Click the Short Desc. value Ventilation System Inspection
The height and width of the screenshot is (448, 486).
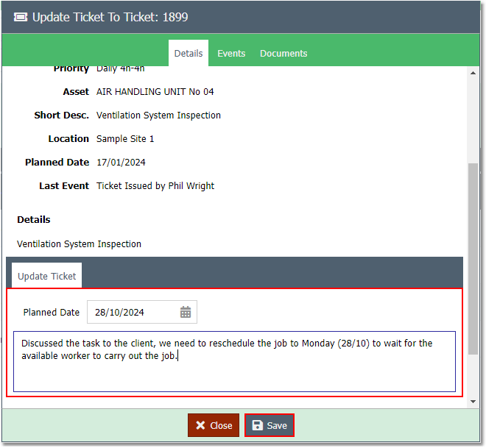pyautogui.click(x=158, y=115)
